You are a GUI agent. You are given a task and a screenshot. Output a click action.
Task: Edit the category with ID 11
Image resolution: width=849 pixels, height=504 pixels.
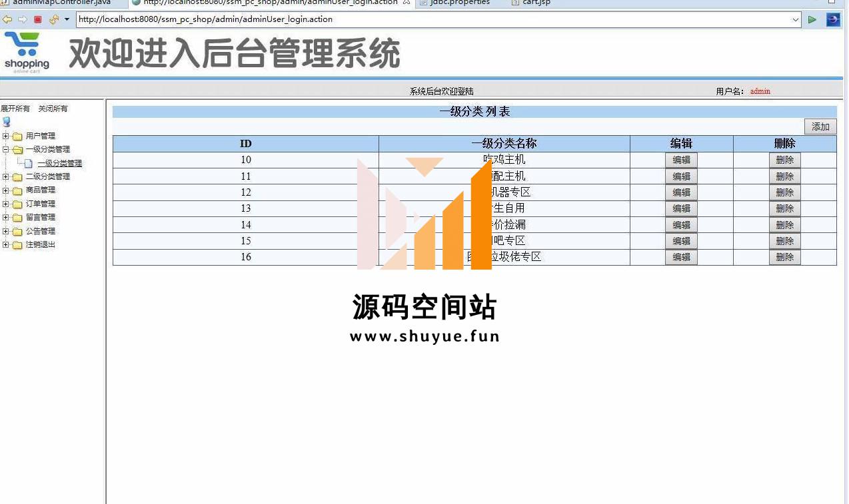click(x=681, y=176)
